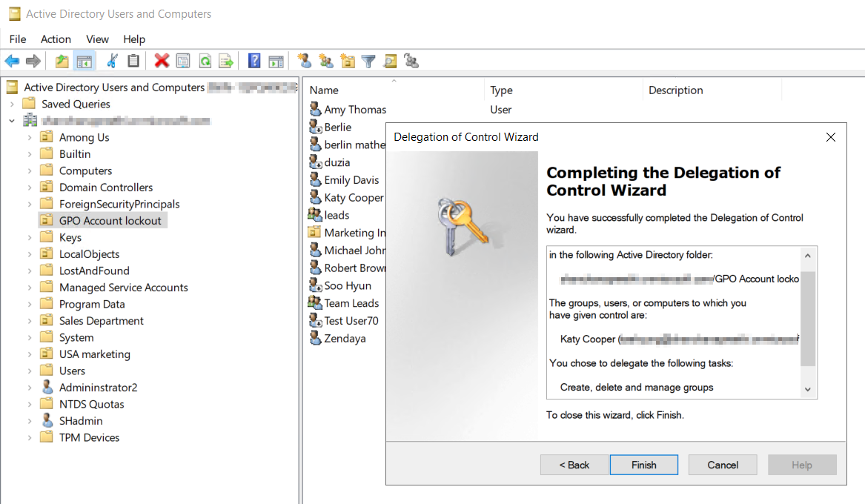Click the Export List toolbar icon
The height and width of the screenshot is (504, 865).
227,61
